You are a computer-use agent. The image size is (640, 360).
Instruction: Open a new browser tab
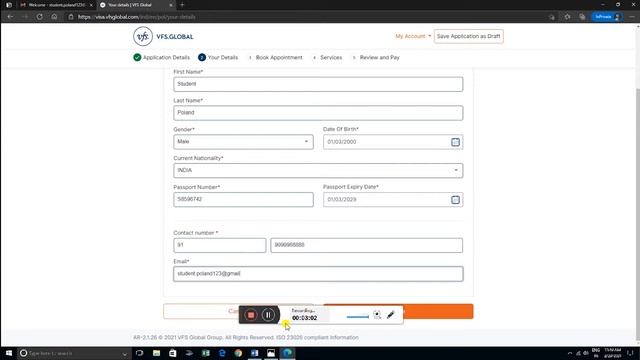pyautogui.click(x=182, y=5)
